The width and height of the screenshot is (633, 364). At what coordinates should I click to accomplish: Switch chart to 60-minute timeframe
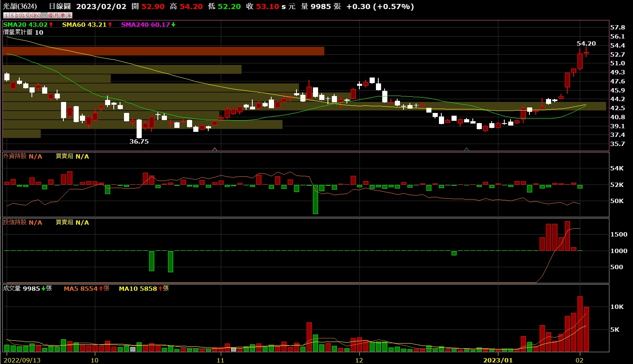pyautogui.click(x=38, y=15)
